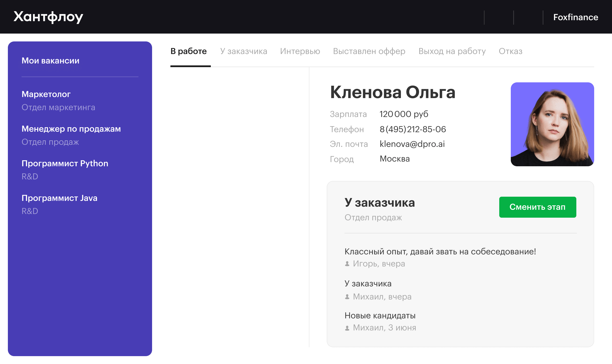The width and height of the screenshot is (612, 364).
Task: Click the user icon beside "Игорь, вчера"
Action: 347,264
